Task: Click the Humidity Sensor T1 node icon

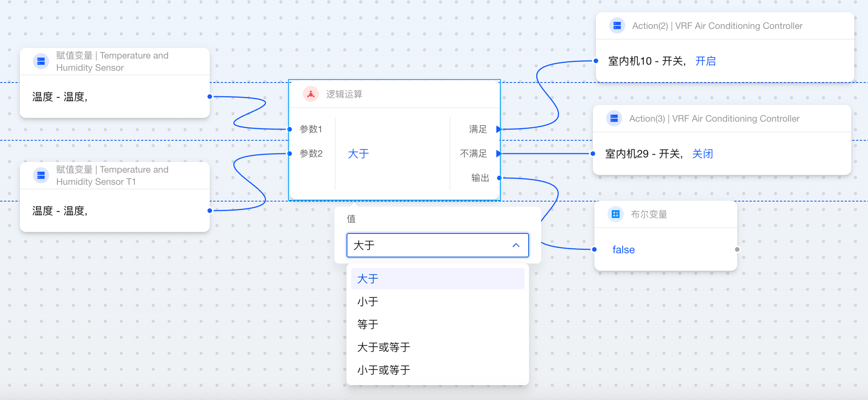Action: pyautogui.click(x=41, y=175)
